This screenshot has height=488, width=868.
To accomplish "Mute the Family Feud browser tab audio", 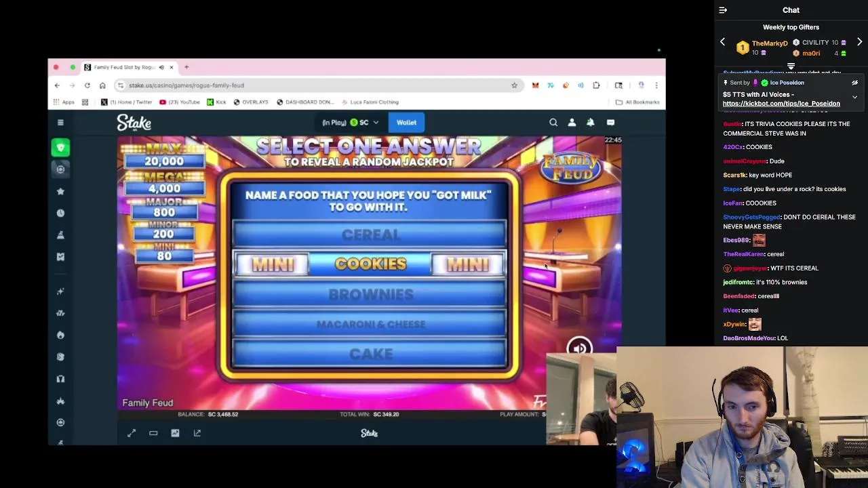I will [161, 67].
